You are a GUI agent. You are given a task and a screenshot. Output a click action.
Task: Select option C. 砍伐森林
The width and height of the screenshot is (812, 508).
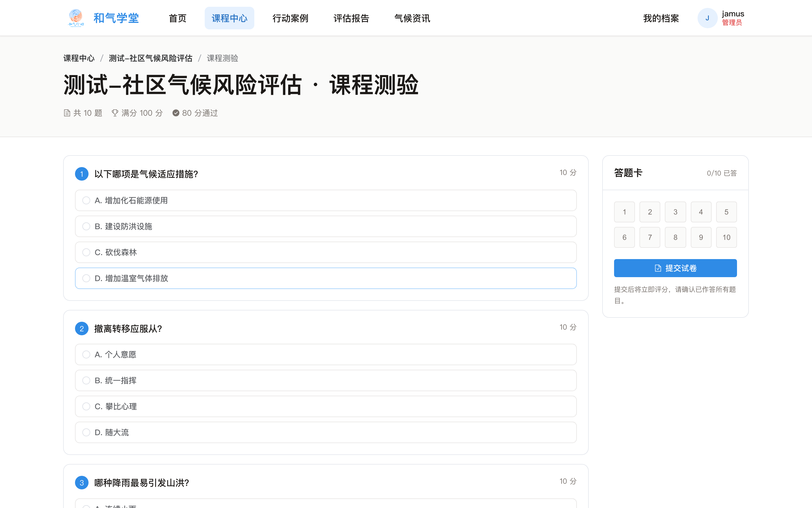point(325,252)
